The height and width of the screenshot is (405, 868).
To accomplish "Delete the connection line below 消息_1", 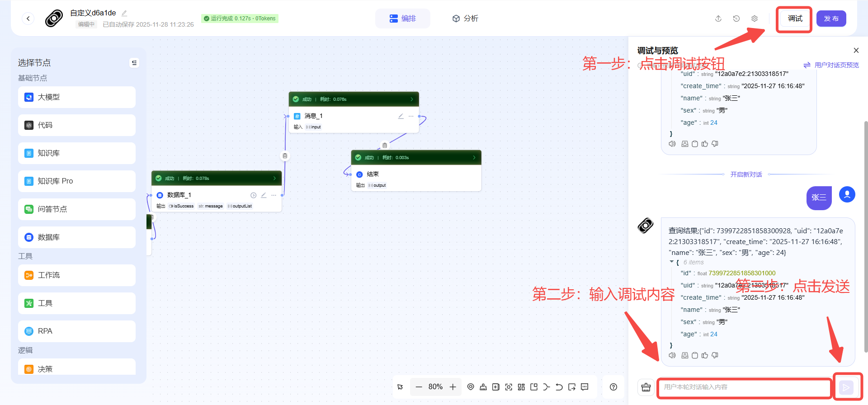I will point(385,146).
